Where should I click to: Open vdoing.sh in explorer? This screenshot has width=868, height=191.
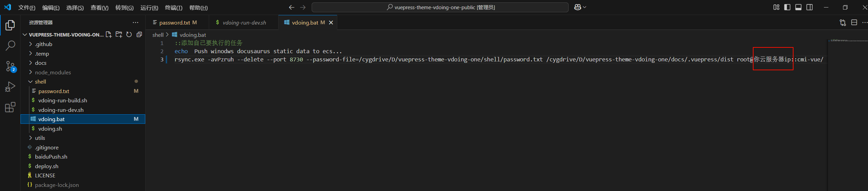tap(83, 129)
